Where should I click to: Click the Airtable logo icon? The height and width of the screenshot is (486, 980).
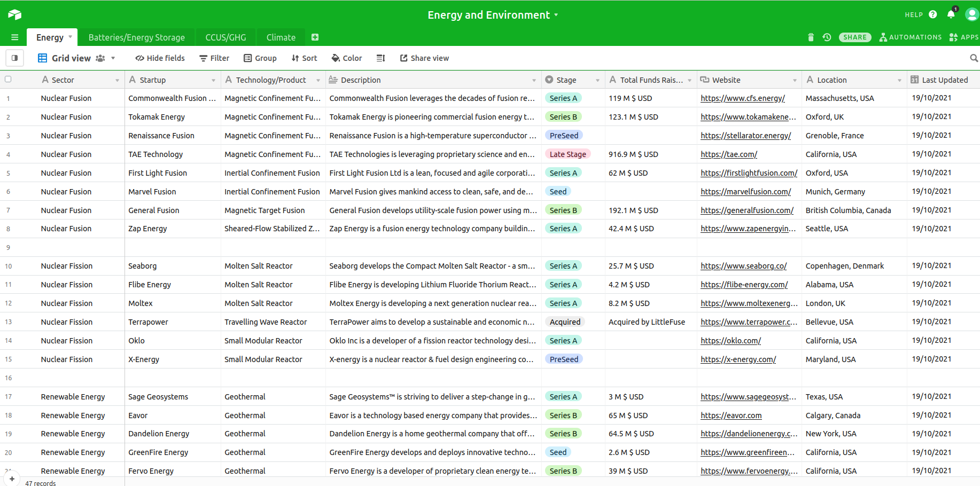15,14
